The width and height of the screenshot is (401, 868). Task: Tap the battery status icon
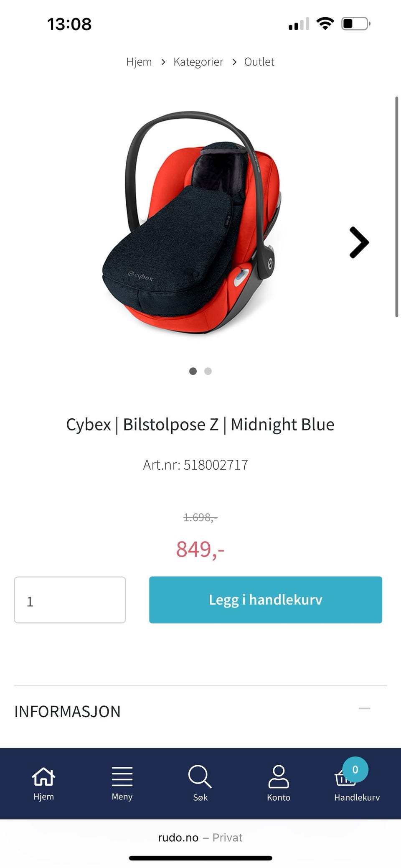(356, 23)
